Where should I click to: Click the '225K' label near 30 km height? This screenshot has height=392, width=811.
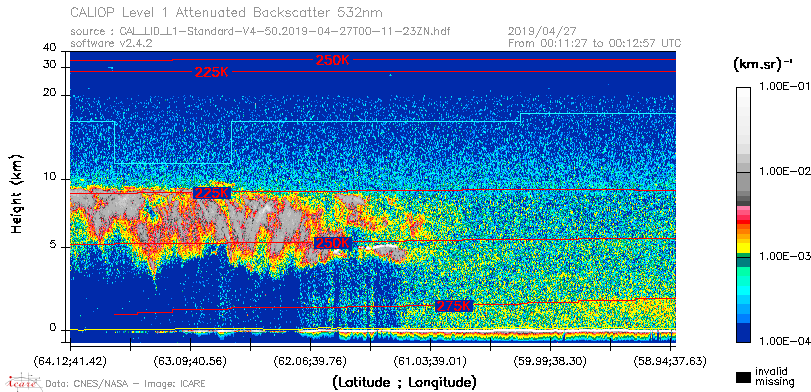(211, 72)
